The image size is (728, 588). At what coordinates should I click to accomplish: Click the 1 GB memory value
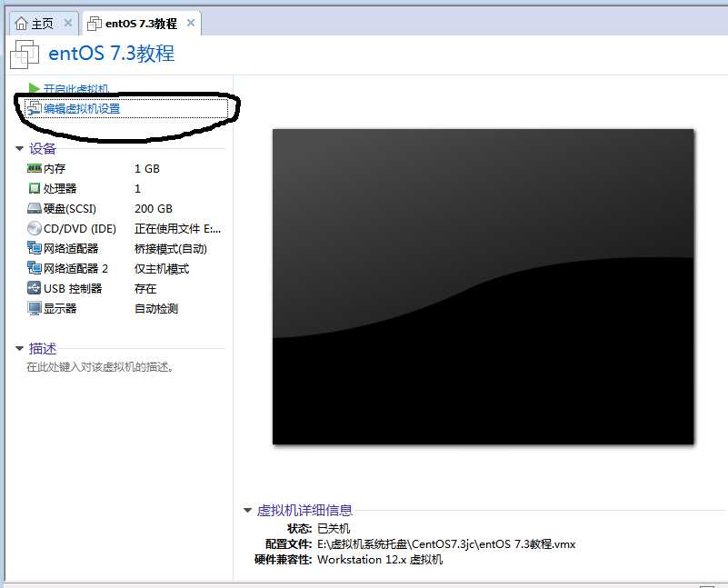tap(147, 168)
